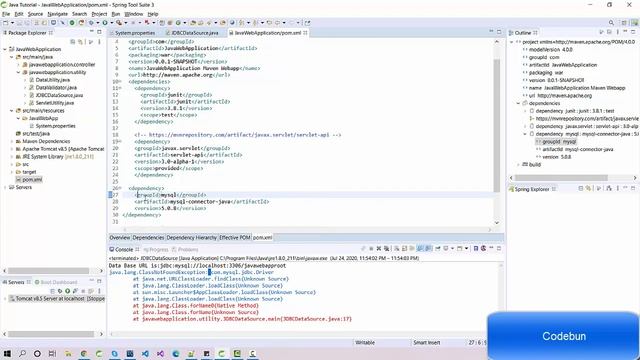
Task: Start server in debug mode icon
Action: 60,291
